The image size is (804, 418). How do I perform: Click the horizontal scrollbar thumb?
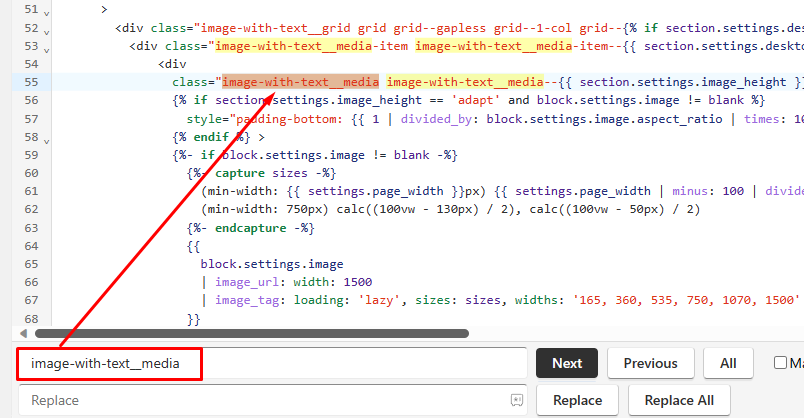252,333
